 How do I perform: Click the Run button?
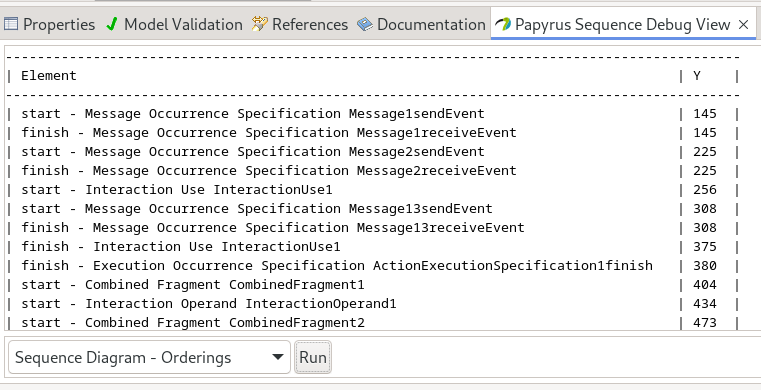click(x=313, y=358)
